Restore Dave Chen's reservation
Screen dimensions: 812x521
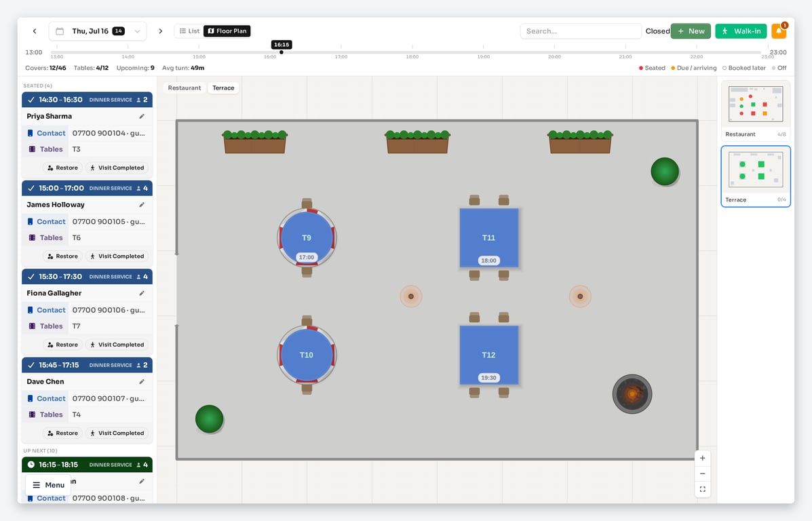click(x=62, y=433)
